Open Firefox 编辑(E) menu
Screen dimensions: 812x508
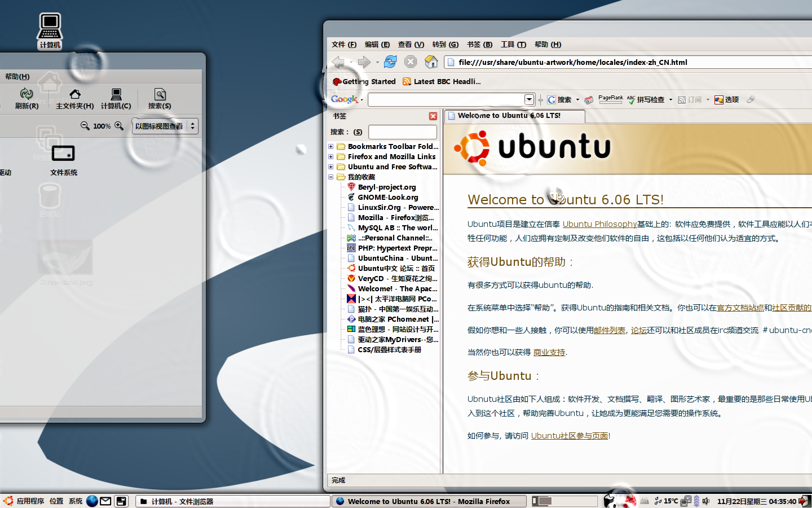point(377,45)
